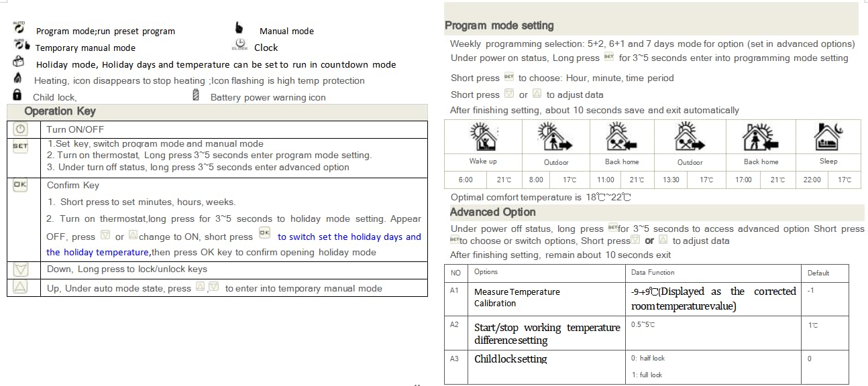Click the '22:00' time cell
868x386 pixels.
[812, 180]
